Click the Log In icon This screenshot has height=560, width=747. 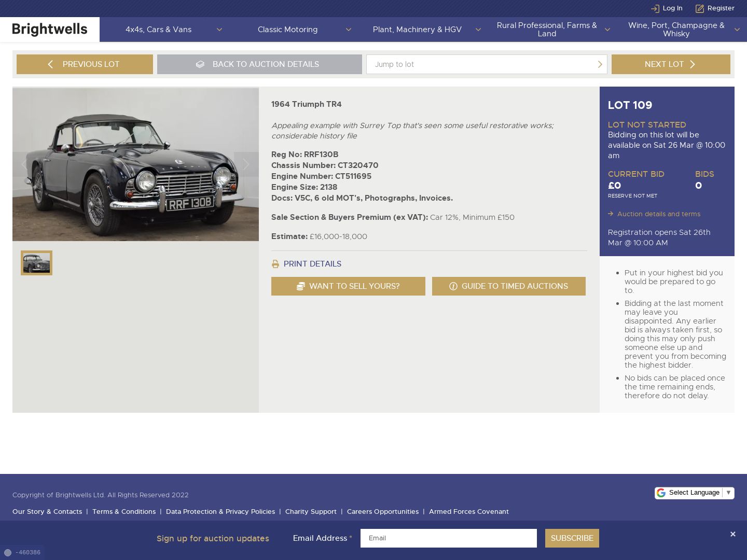click(x=655, y=9)
